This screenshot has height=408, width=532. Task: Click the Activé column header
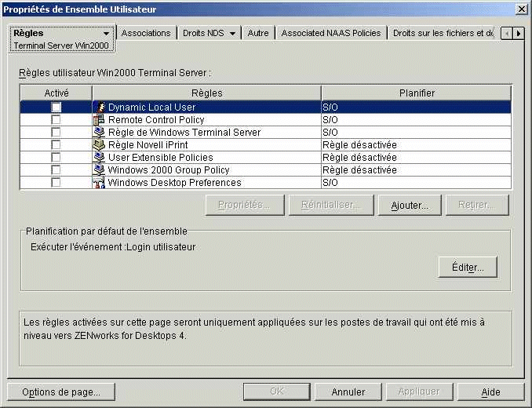coord(56,93)
